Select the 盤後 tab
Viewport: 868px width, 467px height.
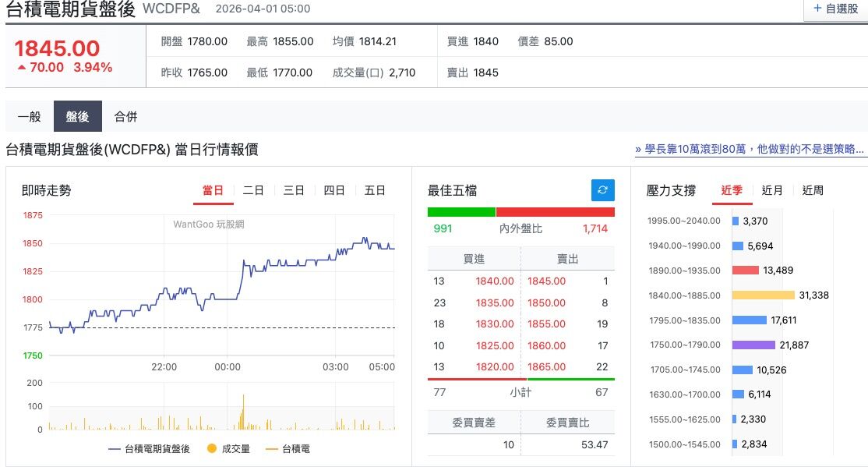point(77,116)
